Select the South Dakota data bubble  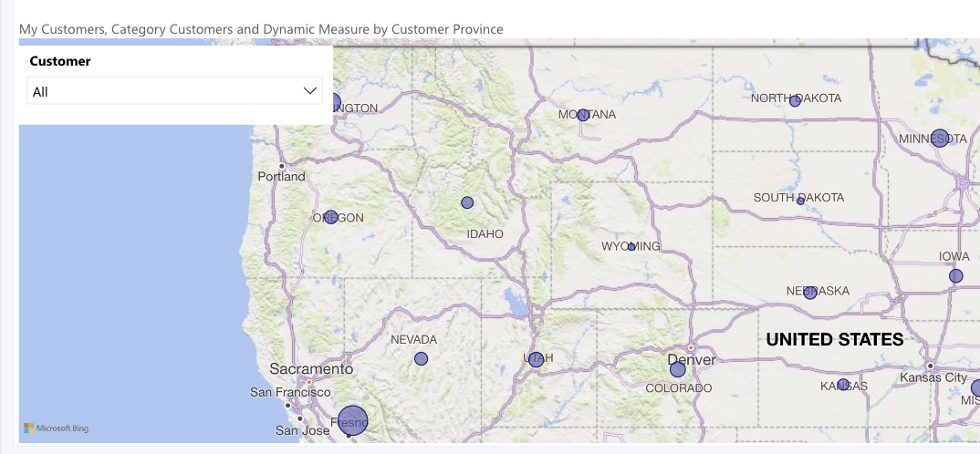(800, 201)
